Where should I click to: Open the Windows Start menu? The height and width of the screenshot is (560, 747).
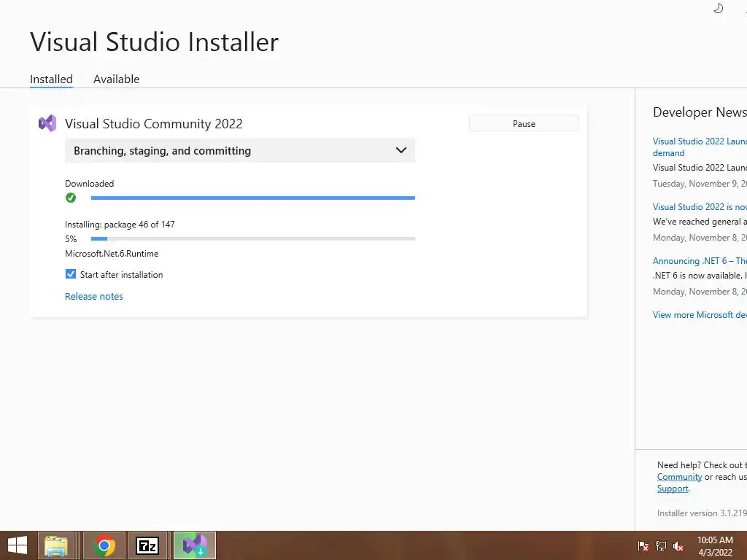pyautogui.click(x=18, y=545)
